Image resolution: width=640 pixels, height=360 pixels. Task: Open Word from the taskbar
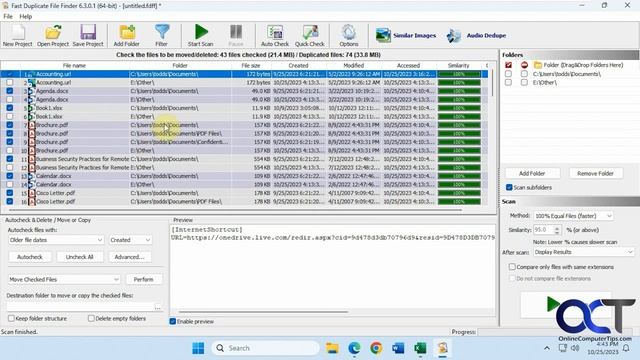398,348
